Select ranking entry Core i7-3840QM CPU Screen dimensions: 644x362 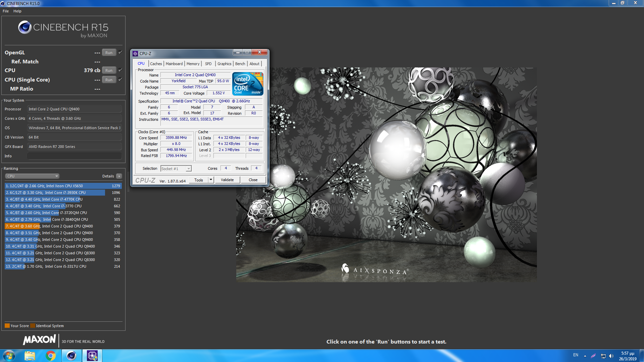pos(63,219)
